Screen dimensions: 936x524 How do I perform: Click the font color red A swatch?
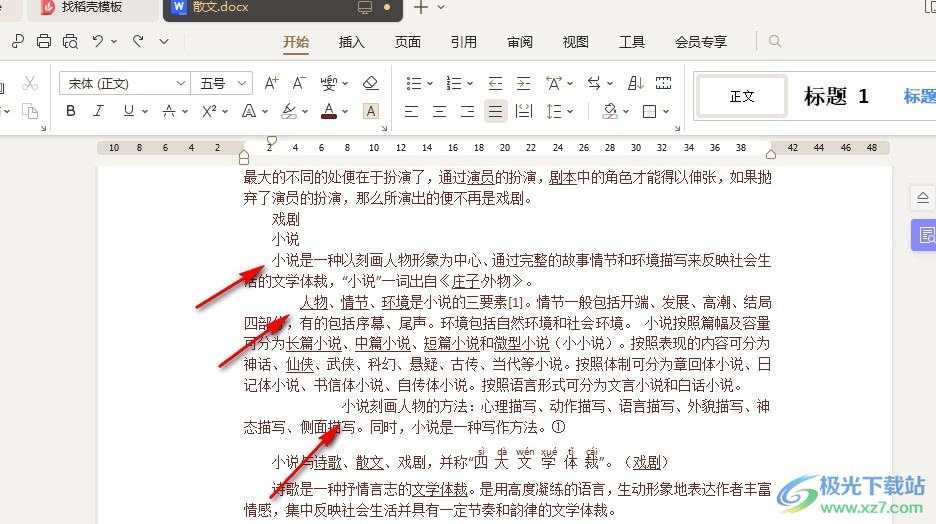click(328, 111)
